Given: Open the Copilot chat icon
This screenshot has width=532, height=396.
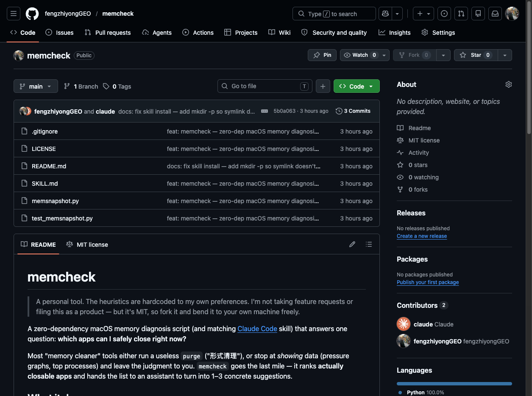Looking at the screenshot, I should [x=385, y=14].
